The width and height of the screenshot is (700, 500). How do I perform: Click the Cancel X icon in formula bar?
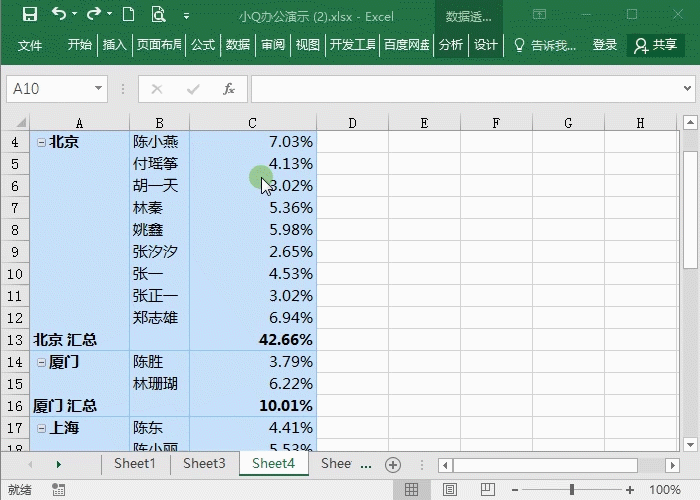(x=157, y=89)
